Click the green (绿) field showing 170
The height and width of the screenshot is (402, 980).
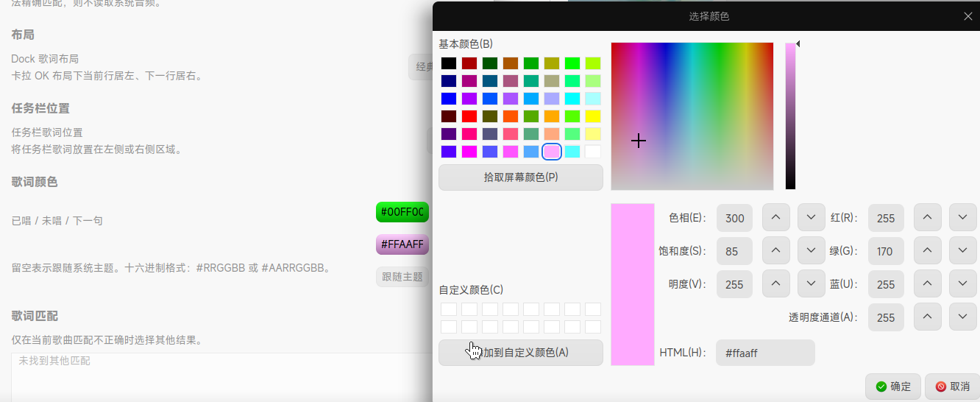(886, 251)
